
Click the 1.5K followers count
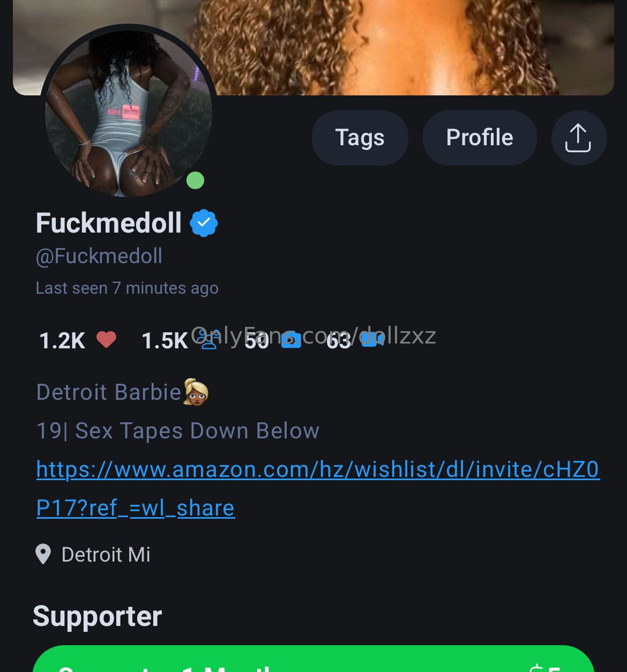coord(165,341)
